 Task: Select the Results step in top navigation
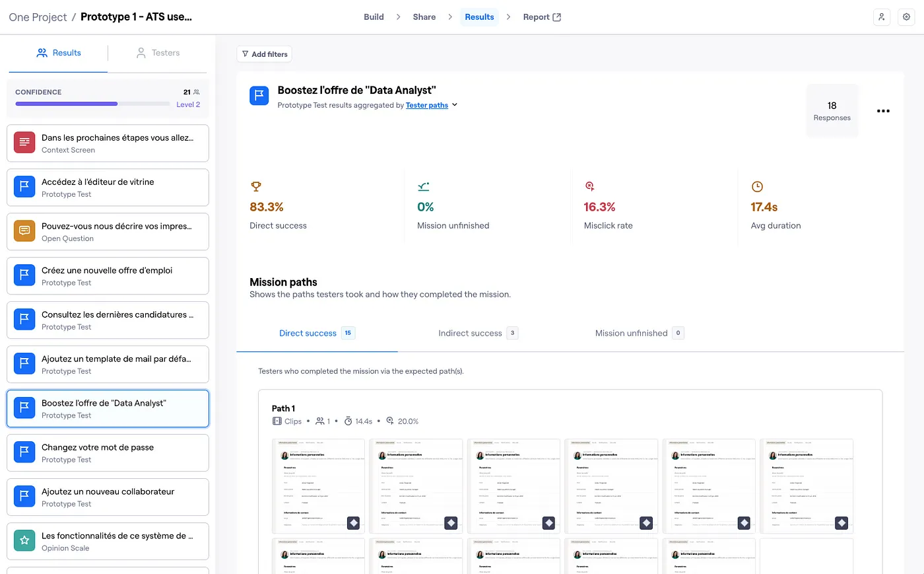coord(479,17)
